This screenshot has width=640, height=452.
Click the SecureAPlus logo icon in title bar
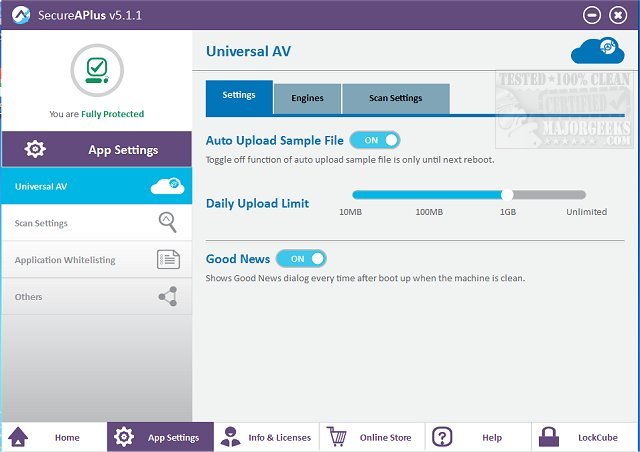(x=20, y=15)
